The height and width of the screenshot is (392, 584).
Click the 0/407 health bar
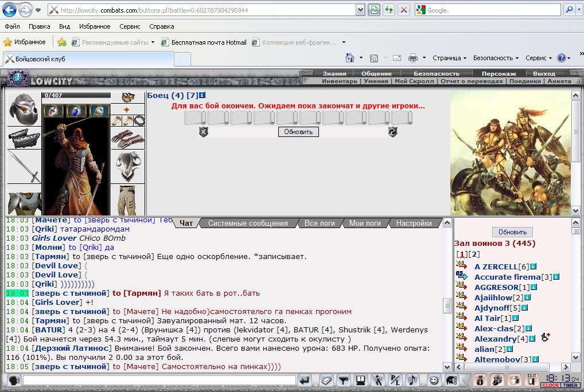76,95
